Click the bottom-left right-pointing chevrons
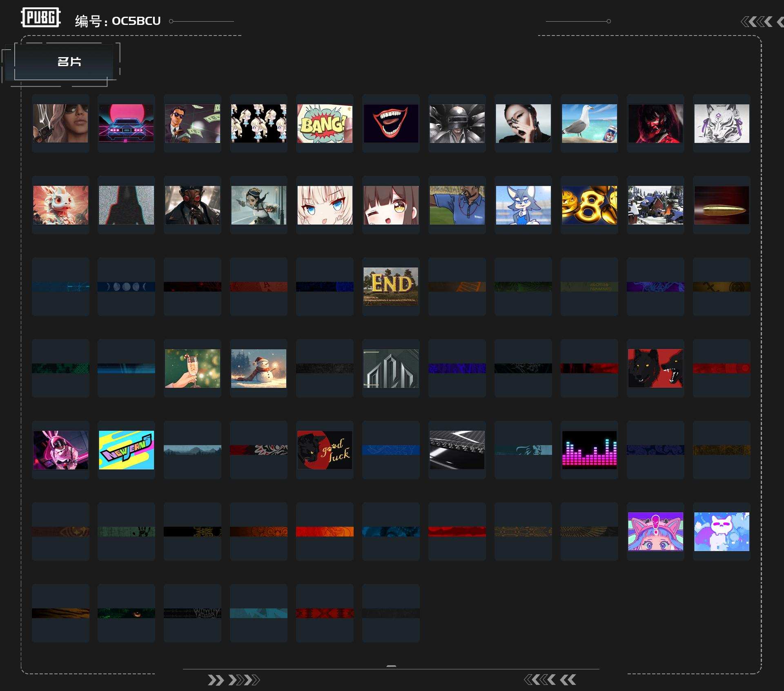 [x=234, y=680]
